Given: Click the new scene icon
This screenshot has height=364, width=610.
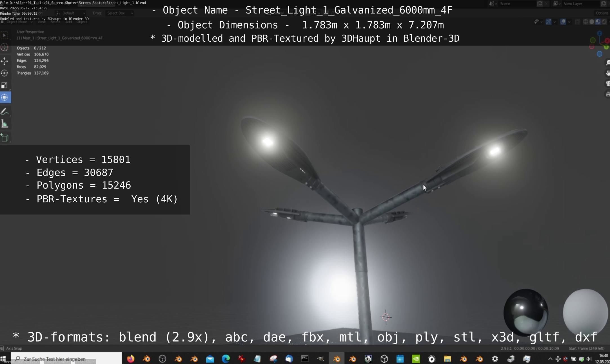Looking at the screenshot, I should click(x=540, y=4).
